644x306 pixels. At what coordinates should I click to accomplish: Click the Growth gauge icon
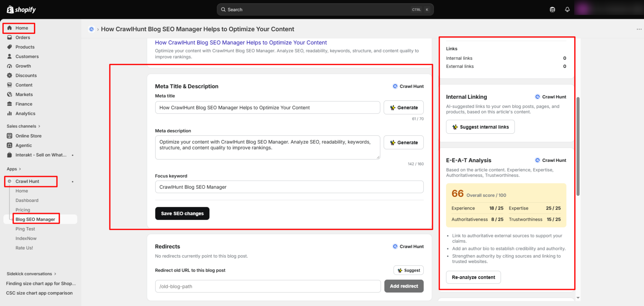9,66
